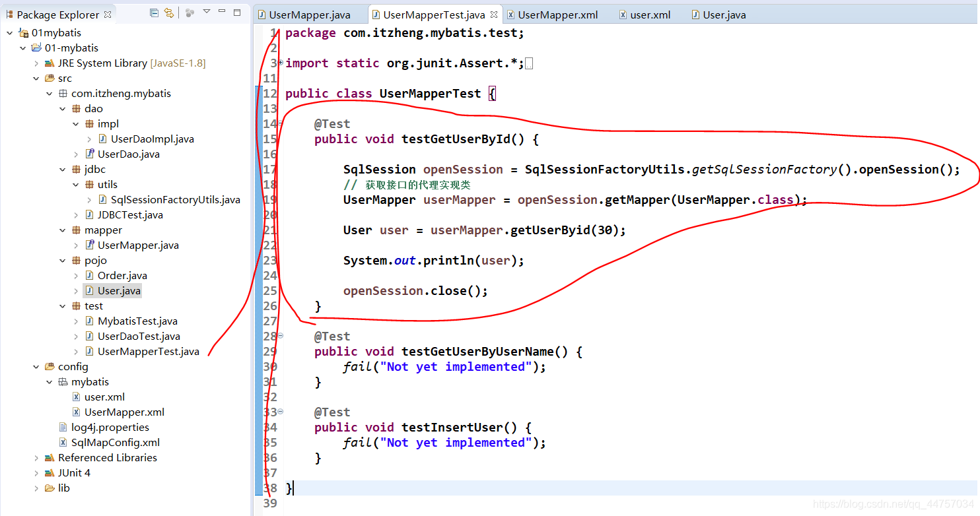Expand JRE System Library node
980x516 pixels.
click(36, 63)
